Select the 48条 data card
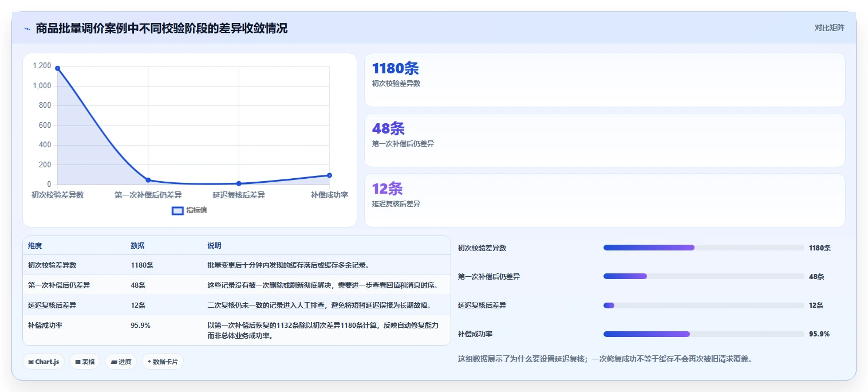The width and height of the screenshot is (868, 392). pos(605,140)
